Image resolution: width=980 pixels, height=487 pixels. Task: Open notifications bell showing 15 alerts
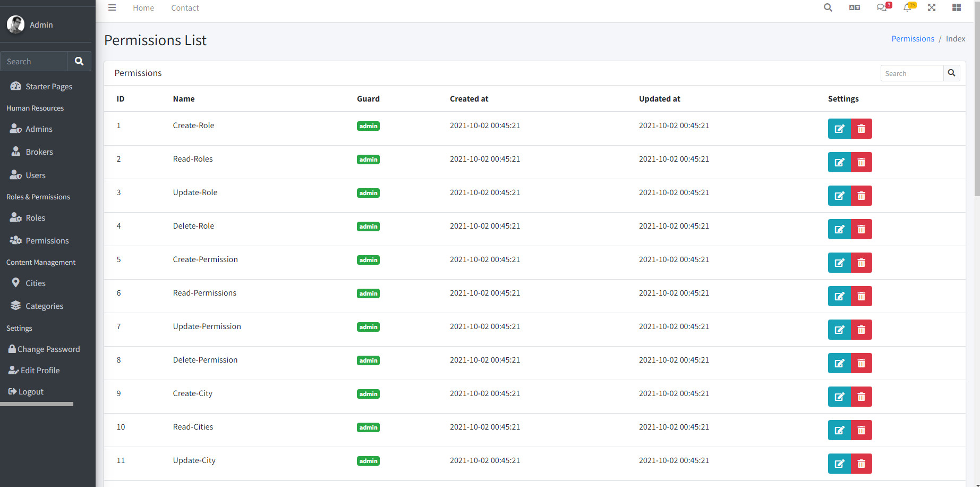coord(907,7)
